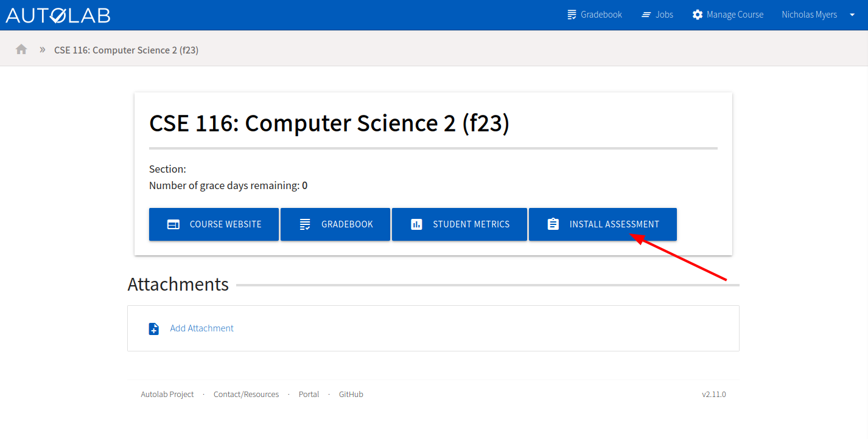The height and width of the screenshot is (439, 868).
Task: Click the Manage Course gear icon
Action: [x=698, y=15]
